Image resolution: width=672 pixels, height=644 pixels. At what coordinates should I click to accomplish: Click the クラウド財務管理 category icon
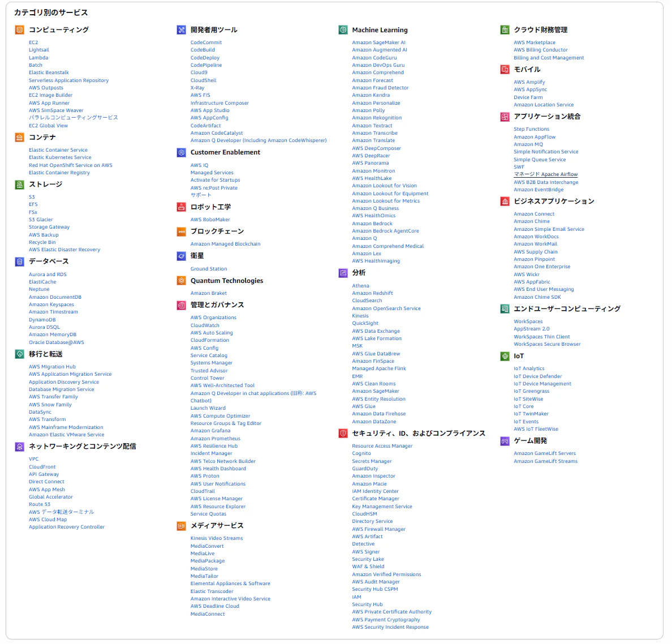click(505, 29)
